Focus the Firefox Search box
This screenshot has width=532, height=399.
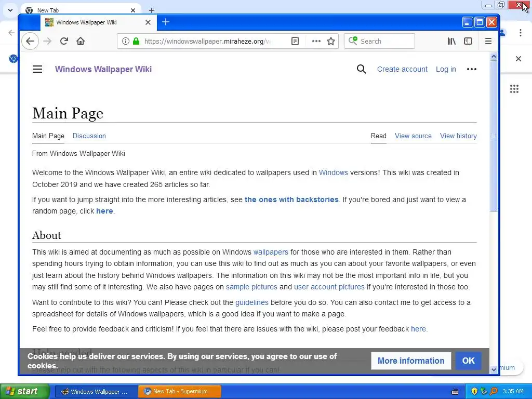(379, 42)
